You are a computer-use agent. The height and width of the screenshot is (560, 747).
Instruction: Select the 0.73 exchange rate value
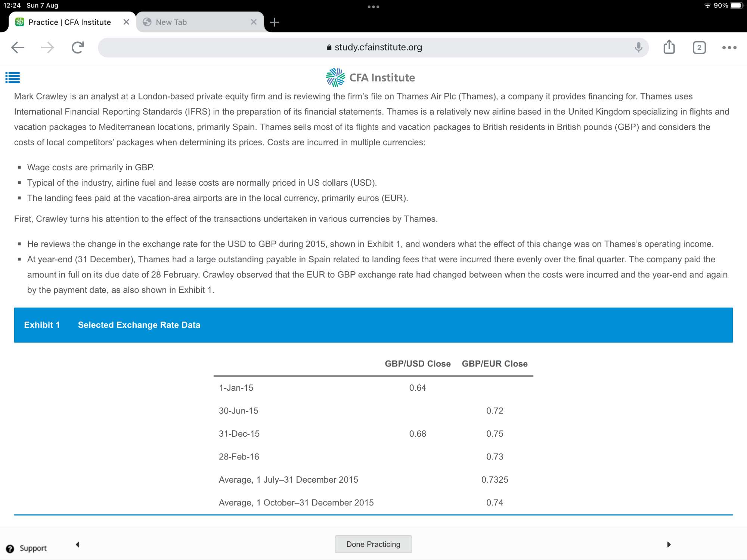pyautogui.click(x=495, y=457)
